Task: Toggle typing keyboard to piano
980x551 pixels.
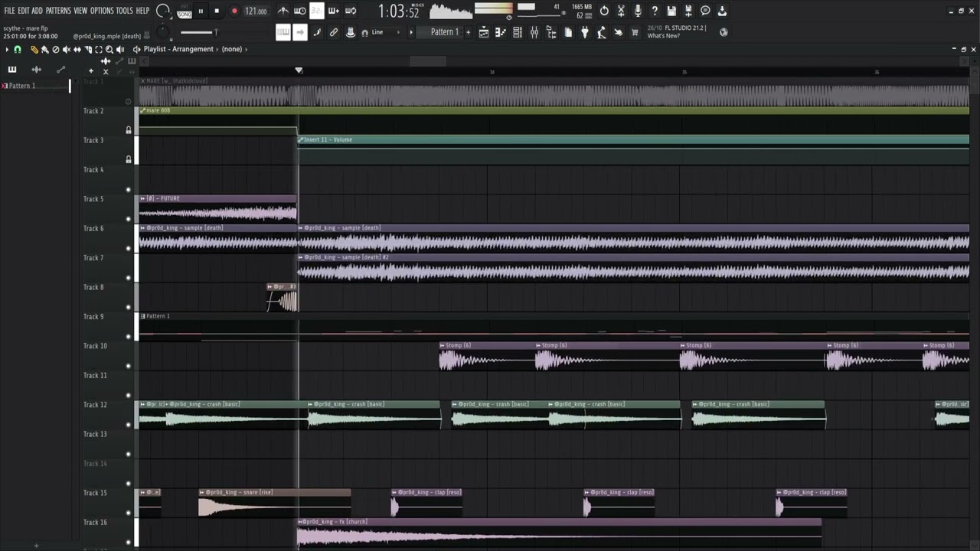Action: tap(283, 32)
